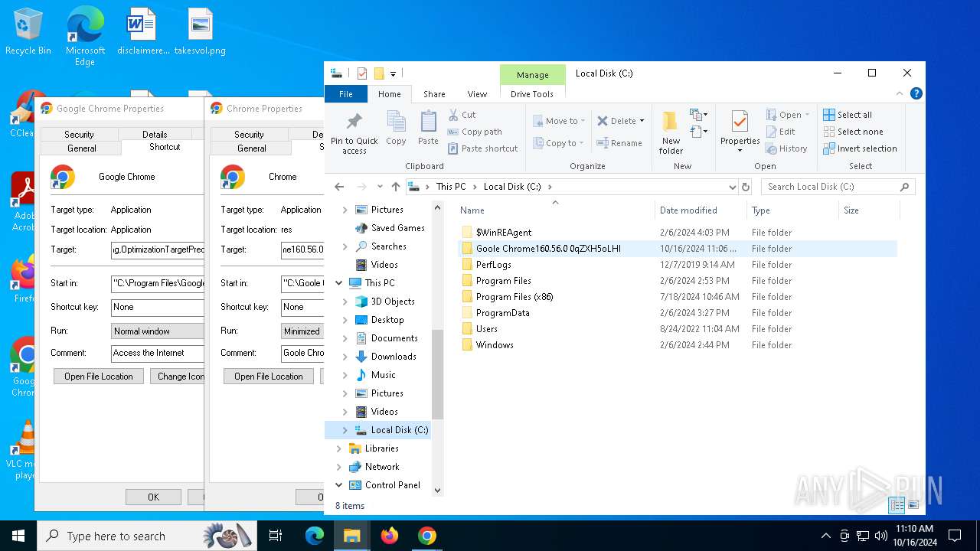This screenshot has height=551, width=980.
Task: Click the Properties checkmark icon
Action: (x=740, y=121)
